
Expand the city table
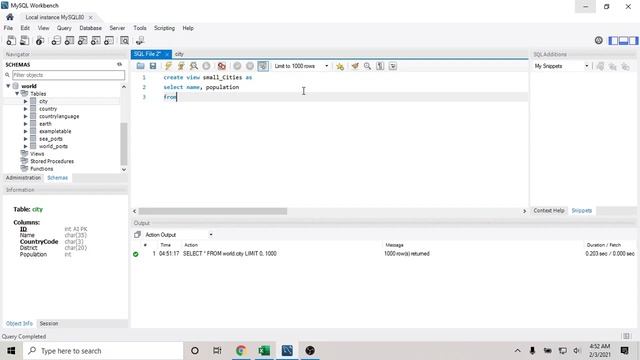tap(25, 101)
